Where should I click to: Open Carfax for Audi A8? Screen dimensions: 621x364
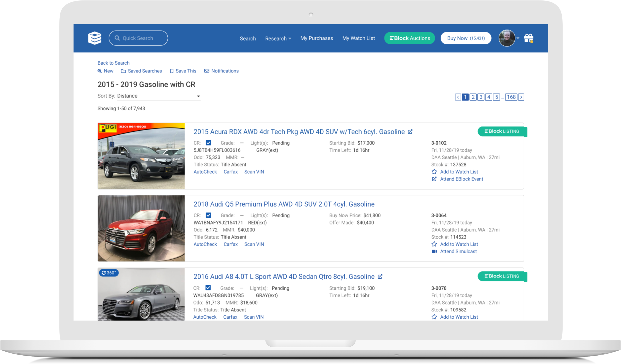pyautogui.click(x=230, y=317)
